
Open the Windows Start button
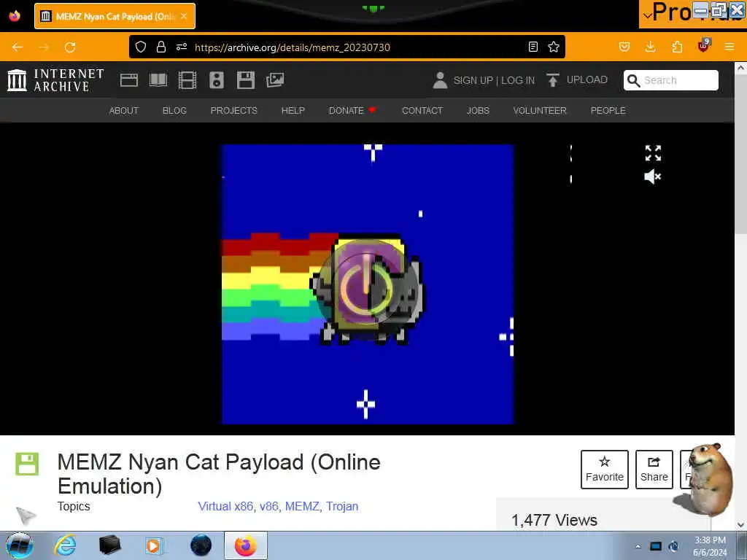point(20,545)
